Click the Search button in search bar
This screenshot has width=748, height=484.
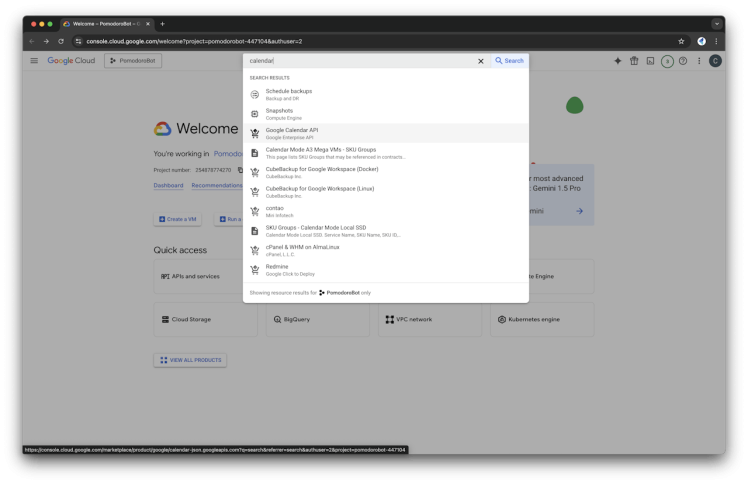[509, 61]
